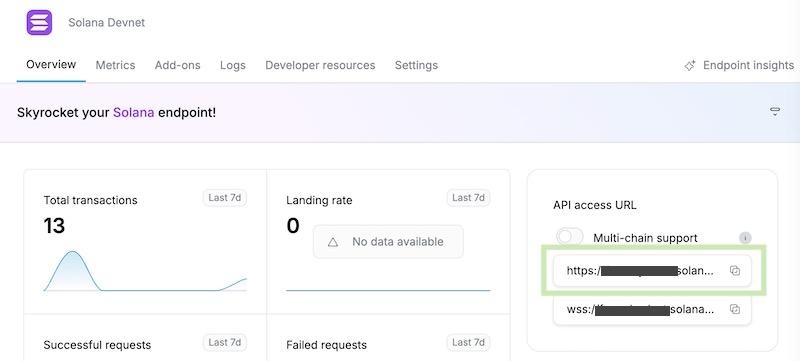Image resolution: width=800 pixels, height=361 pixels.
Task: Click the Landing rate value 0
Action: coord(293,225)
